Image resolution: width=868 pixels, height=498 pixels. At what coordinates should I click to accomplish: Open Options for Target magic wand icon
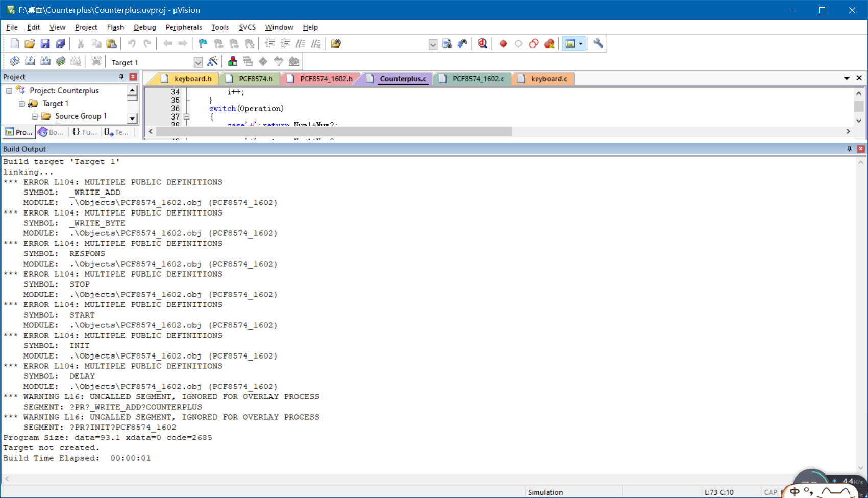click(213, 62)
